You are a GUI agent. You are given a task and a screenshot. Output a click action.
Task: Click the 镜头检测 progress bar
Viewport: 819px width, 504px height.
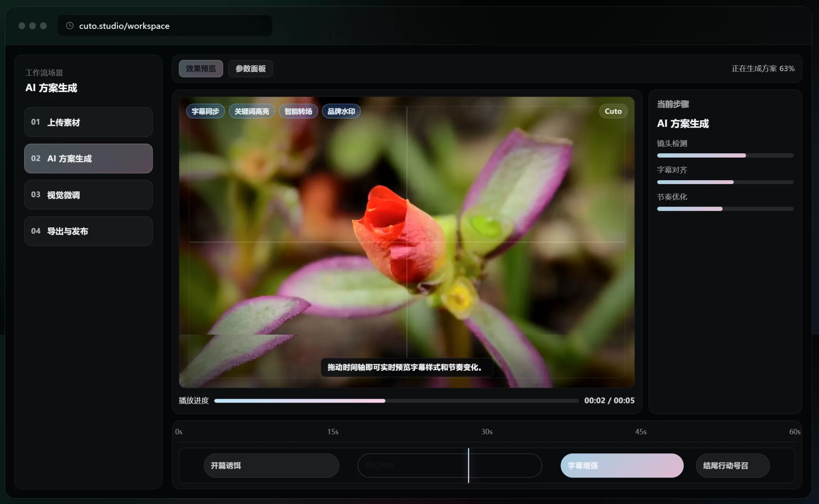(725, 156)
